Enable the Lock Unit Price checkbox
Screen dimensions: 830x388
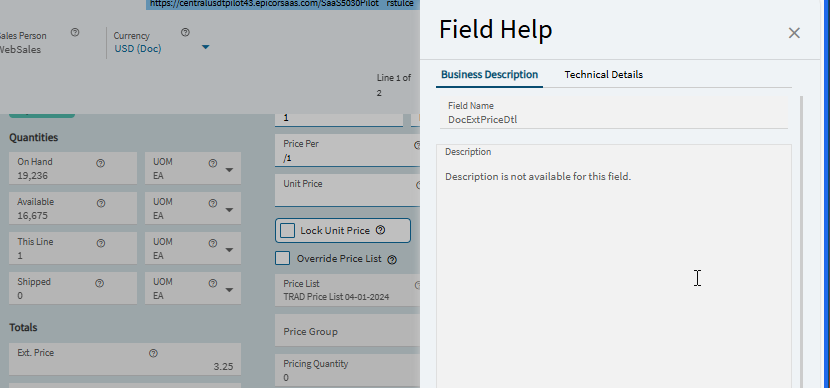click(x=287, y=230)
